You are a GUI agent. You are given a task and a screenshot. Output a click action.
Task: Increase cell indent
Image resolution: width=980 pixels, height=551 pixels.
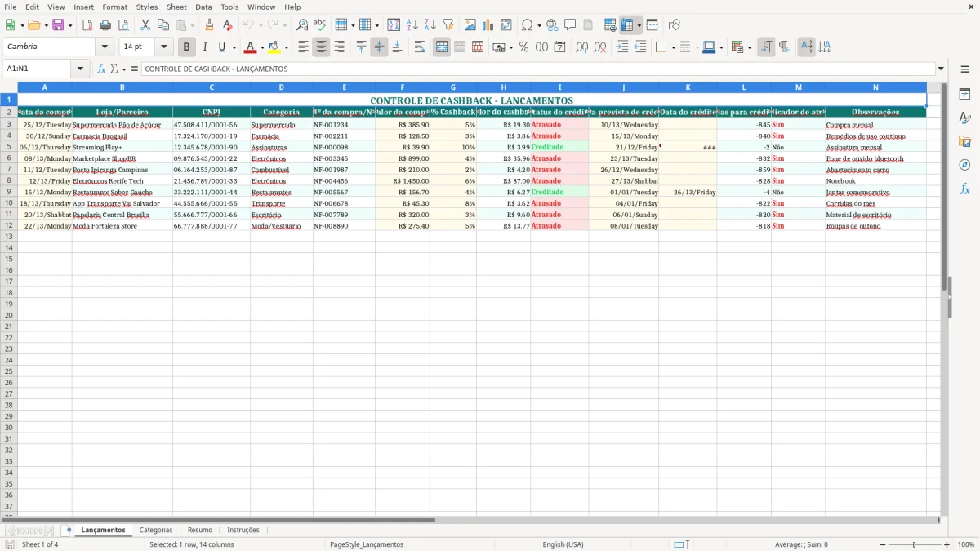point(622,47)
